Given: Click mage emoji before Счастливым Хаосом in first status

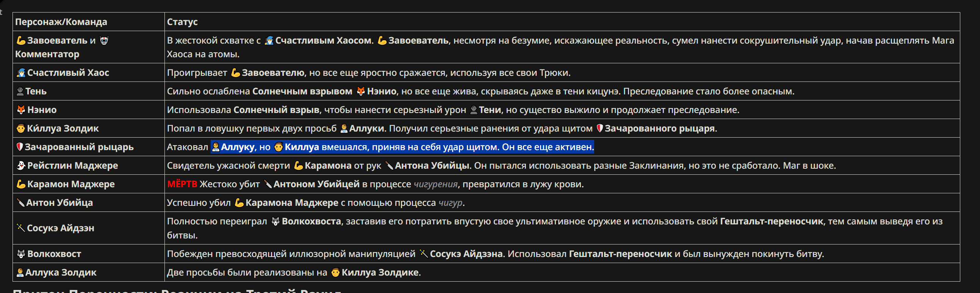Looking at the screenshot, I should [269, 40].
